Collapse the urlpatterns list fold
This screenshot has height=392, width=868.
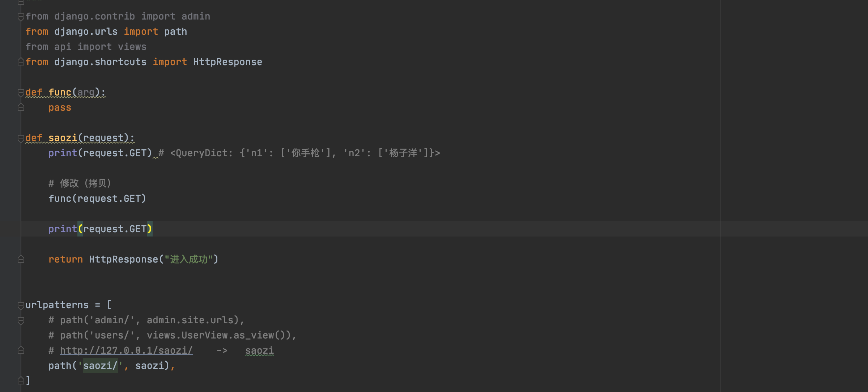pos(21,305)
